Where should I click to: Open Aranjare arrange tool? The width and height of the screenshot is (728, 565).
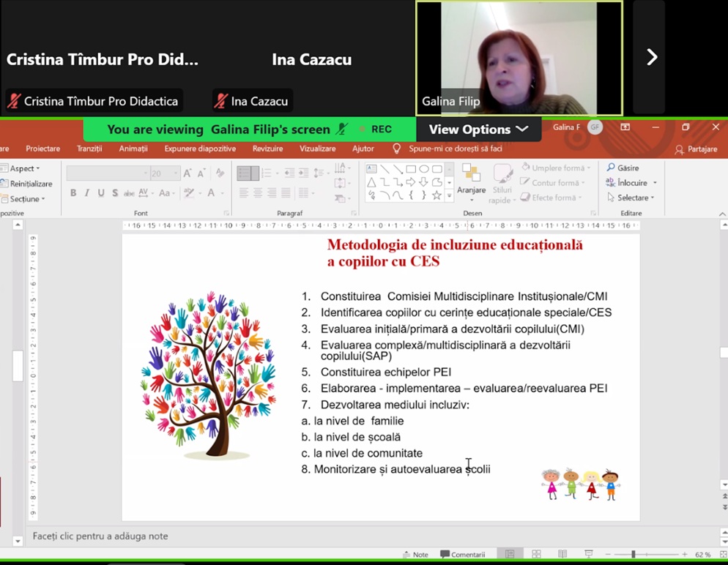pyautogui.click(x=471, y=180)
